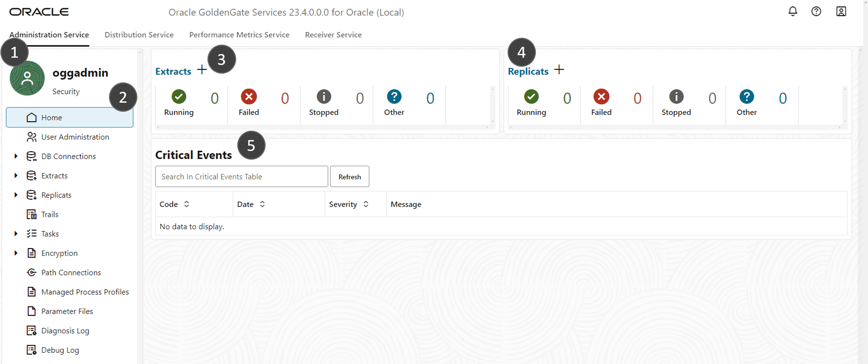Open Path Connections
The width and height of the screenshot is (868, 364).
click(71, 272)
